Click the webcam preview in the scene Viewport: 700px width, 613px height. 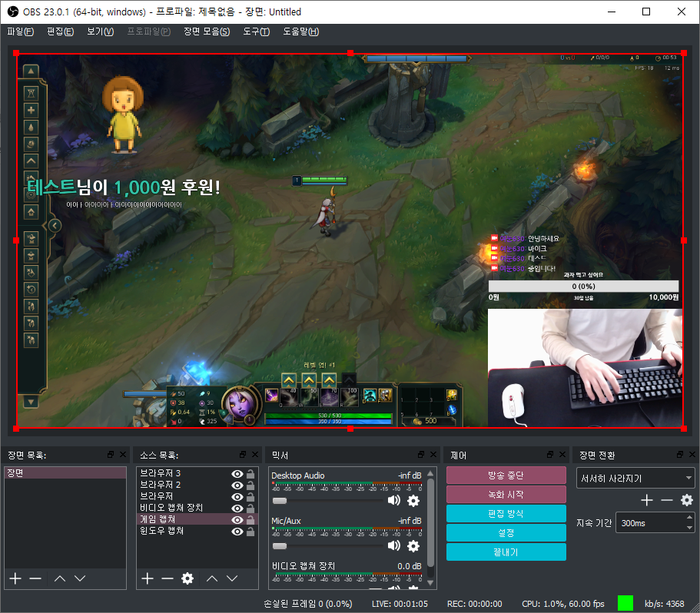(x=585, y=368)
